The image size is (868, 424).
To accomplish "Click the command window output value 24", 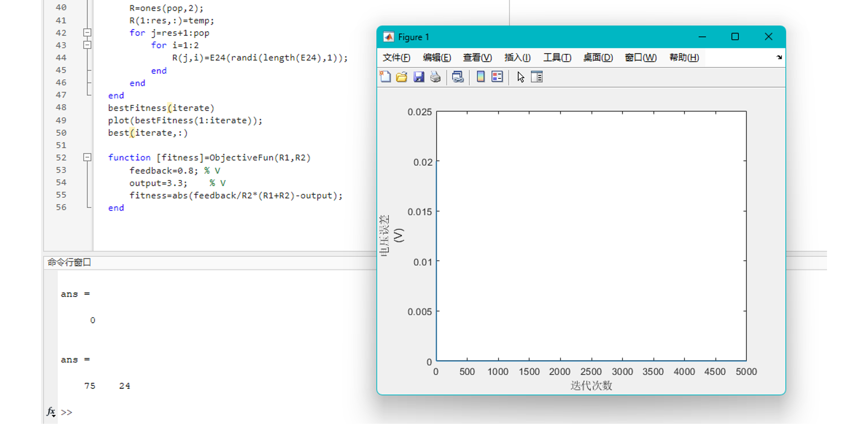I will [124, 385].
